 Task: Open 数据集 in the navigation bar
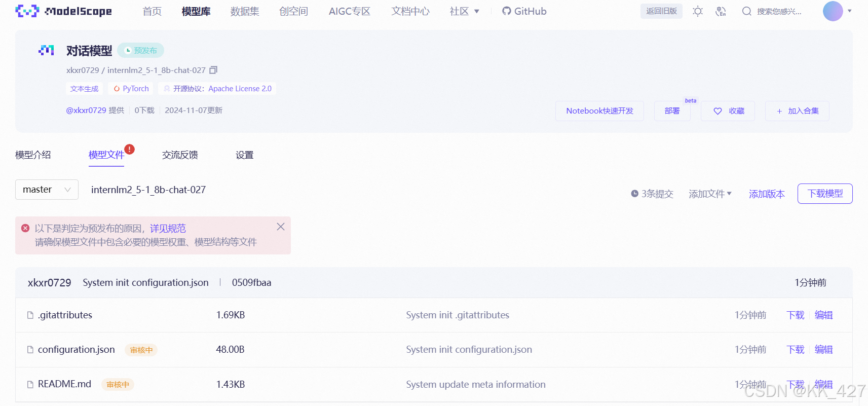click(245, 11)
